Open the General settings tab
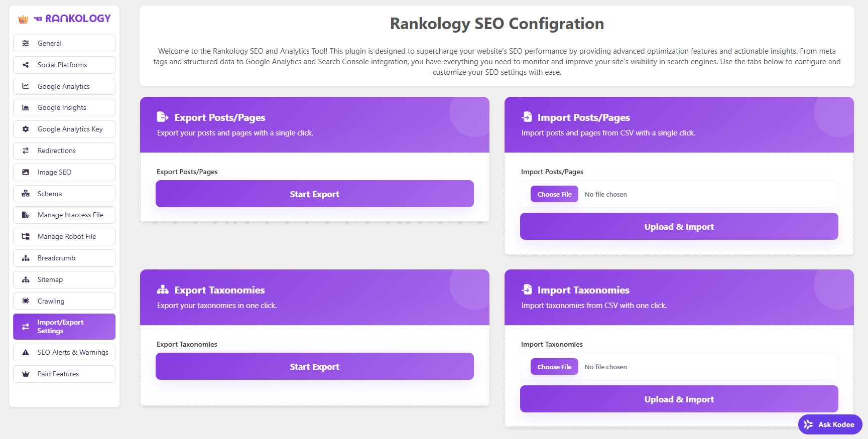Viewport: 868px width, 439px height. (64, 43)
